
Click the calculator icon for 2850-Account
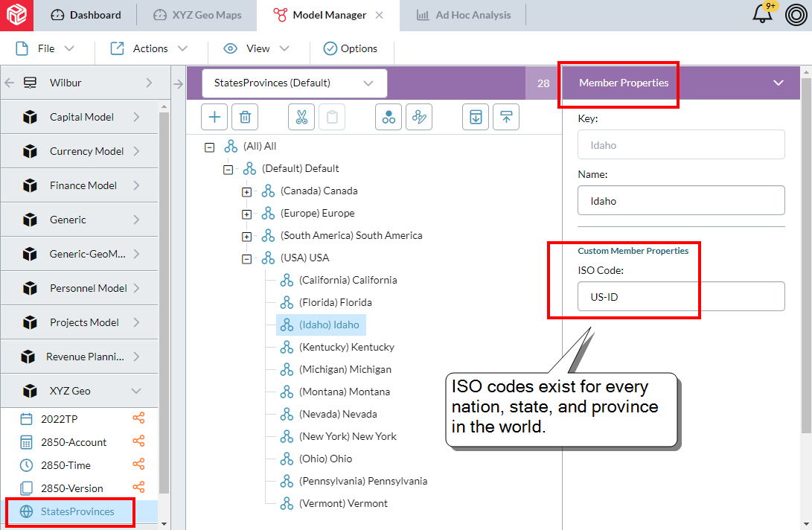click(26, 442)
